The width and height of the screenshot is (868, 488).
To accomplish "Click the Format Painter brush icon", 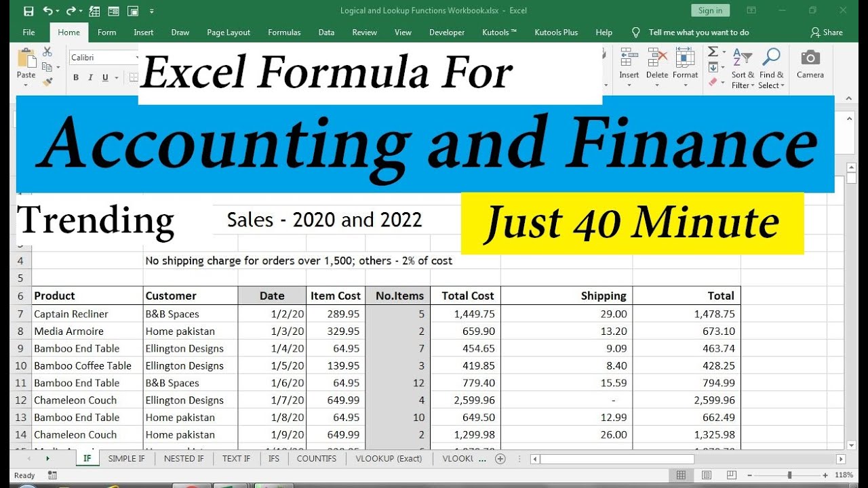I will [x=47, y=82].
